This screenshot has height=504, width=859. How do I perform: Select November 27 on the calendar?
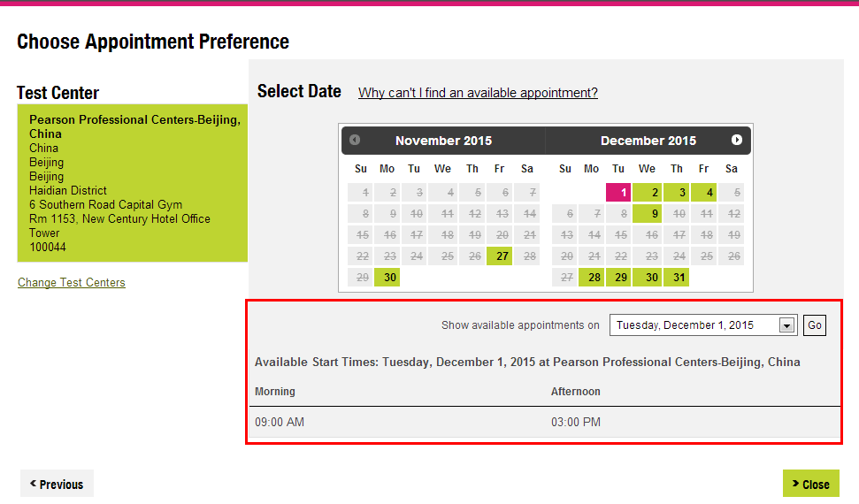(x=502, y=256)
